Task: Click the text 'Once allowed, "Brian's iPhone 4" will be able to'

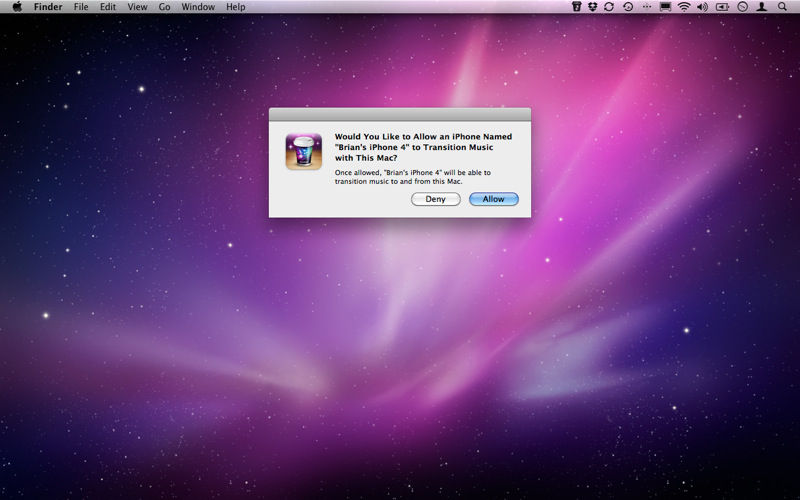Action: (x=413, y=172)
